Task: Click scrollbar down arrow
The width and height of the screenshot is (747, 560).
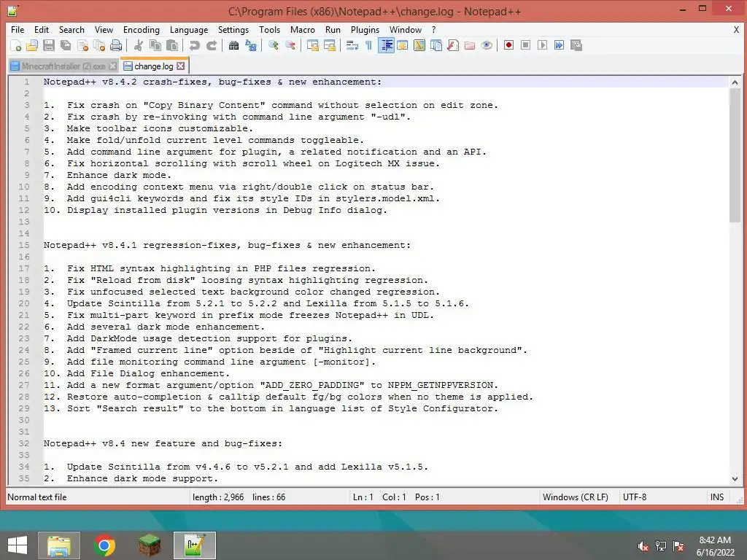Action: pyautogui.click(x=735, y=478)
